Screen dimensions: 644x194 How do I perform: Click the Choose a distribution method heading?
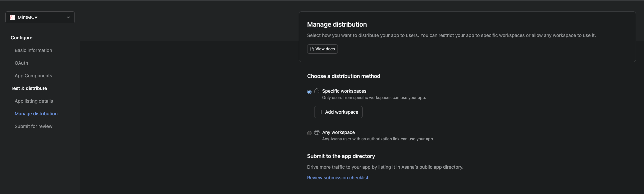(x=344, y=76)
